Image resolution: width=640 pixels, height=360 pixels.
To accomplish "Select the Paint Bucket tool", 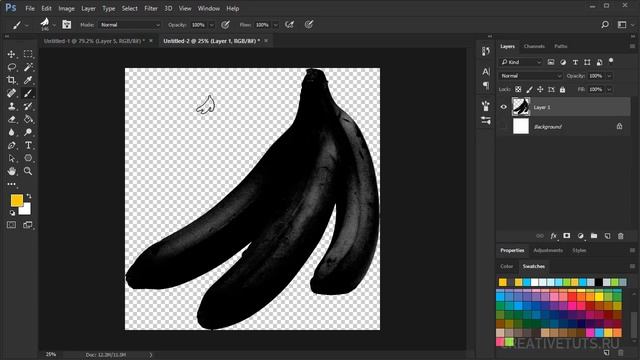I will (x=28, y=119).
